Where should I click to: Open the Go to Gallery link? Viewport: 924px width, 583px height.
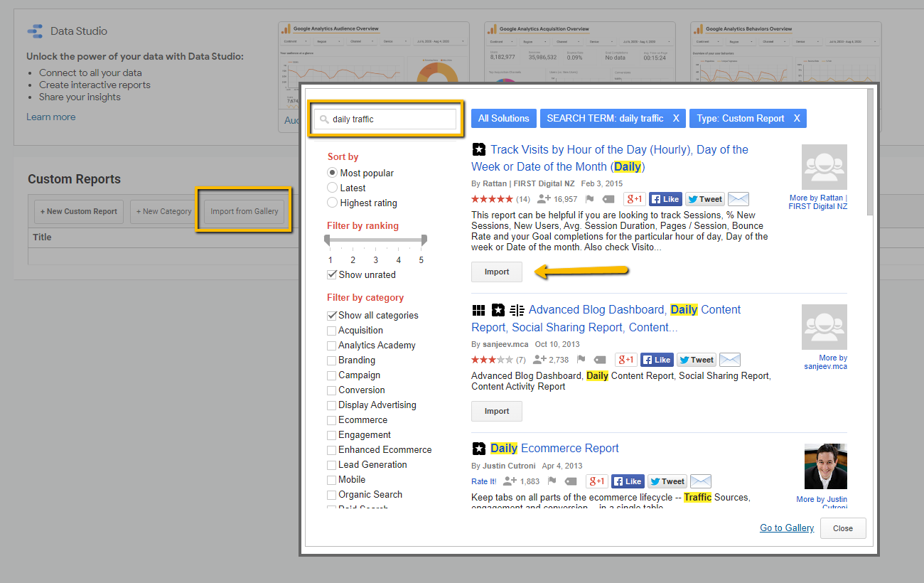(786, 528)
